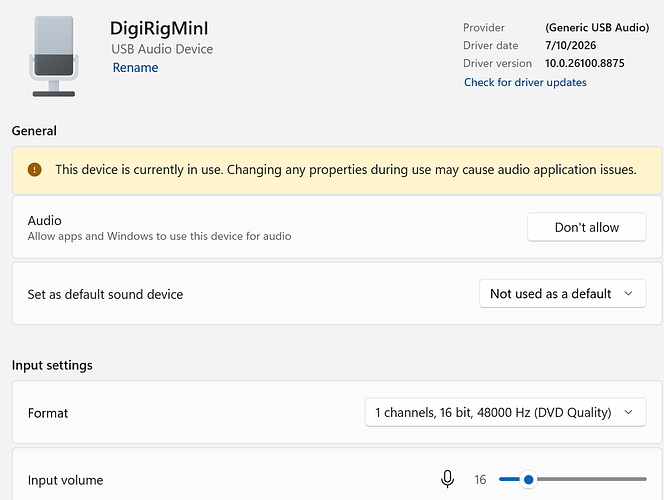The height and width of the screenshot is (500, 664).
Task: Click the Format row label
Action: pyautogui.click(x=48, y=413)
